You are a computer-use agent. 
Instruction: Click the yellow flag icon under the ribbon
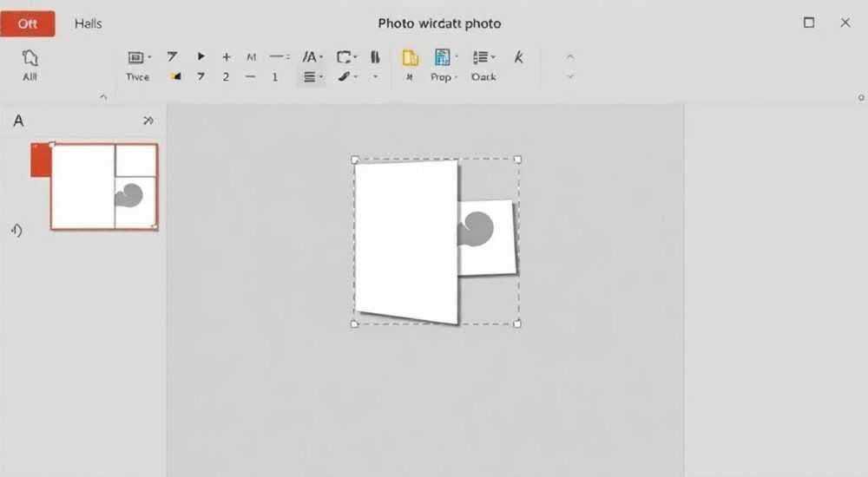click(x=175, y=77)
